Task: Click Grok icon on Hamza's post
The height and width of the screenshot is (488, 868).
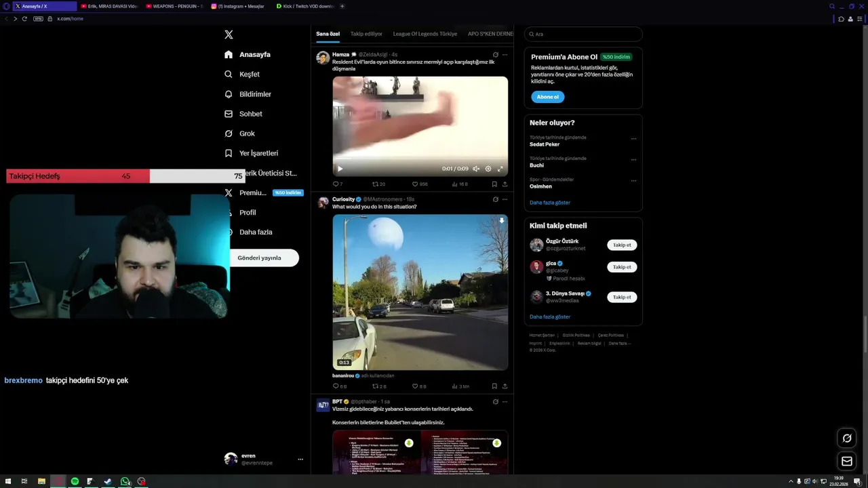Action: pos(496,55)
